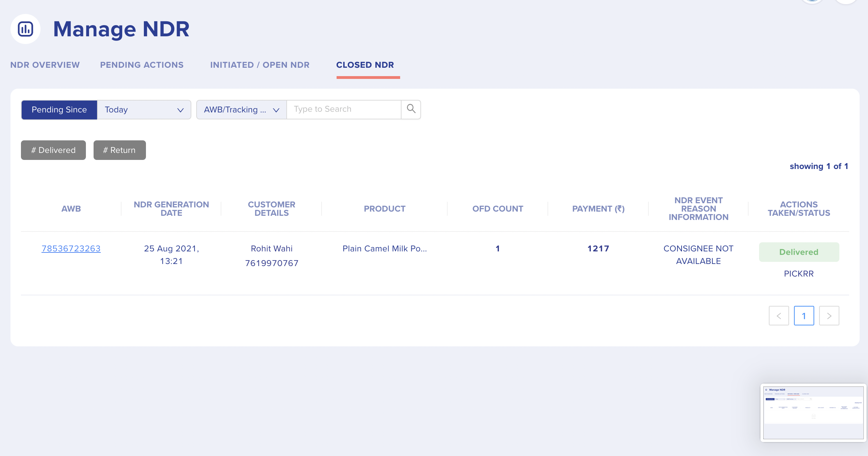The width and height of the screenshot is (868, 456).
Task: Toggle the # Delivered filter
Action: (53, 150)
